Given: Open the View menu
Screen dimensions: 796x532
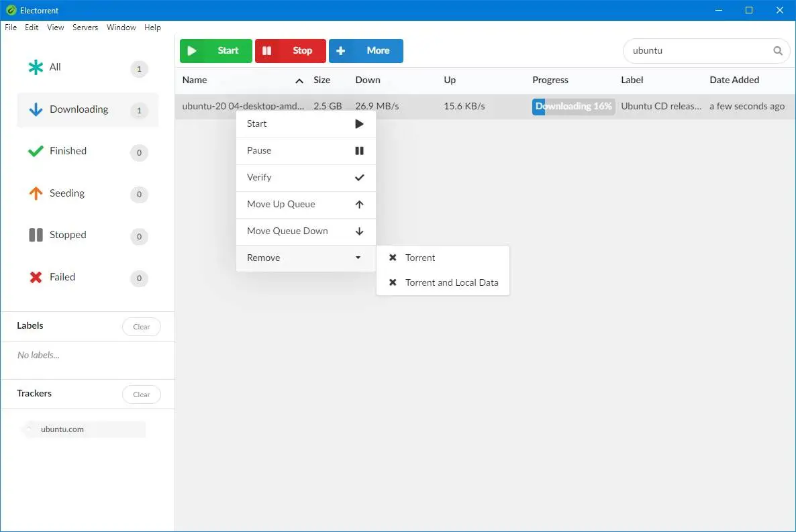Looking at the screenshot, I should [x=55, y=28].
